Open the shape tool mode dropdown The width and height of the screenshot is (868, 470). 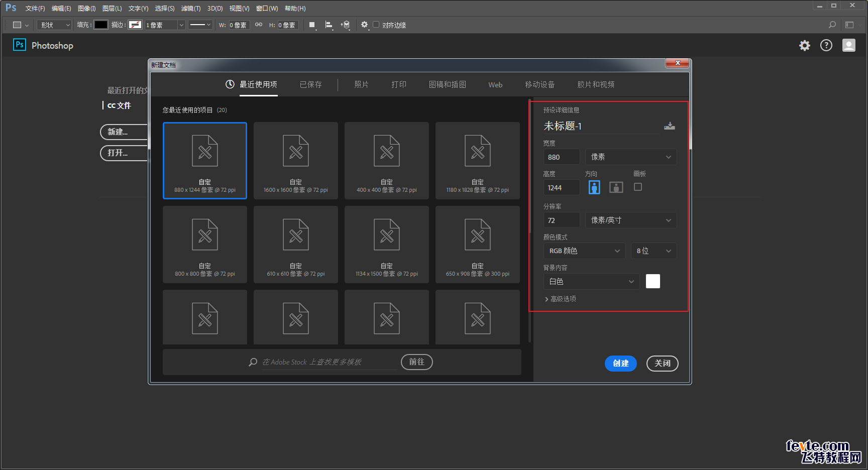[x=54, y=25]
